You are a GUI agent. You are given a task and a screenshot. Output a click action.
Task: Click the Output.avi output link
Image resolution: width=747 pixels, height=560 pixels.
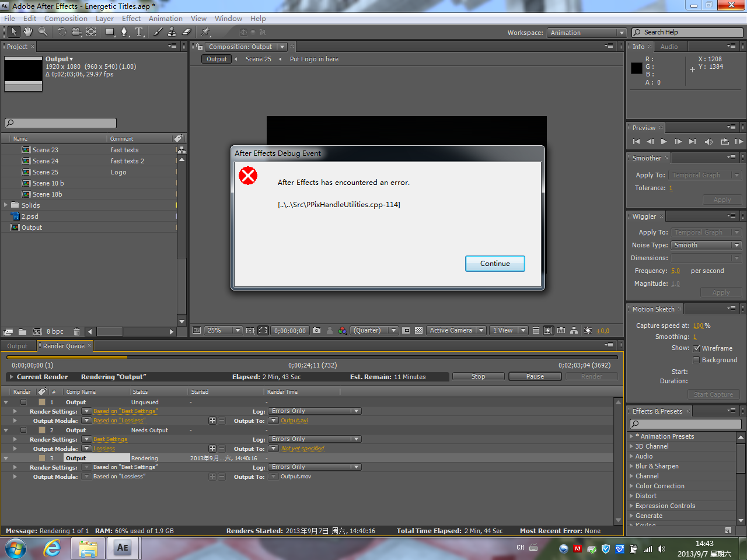(294, 421)
